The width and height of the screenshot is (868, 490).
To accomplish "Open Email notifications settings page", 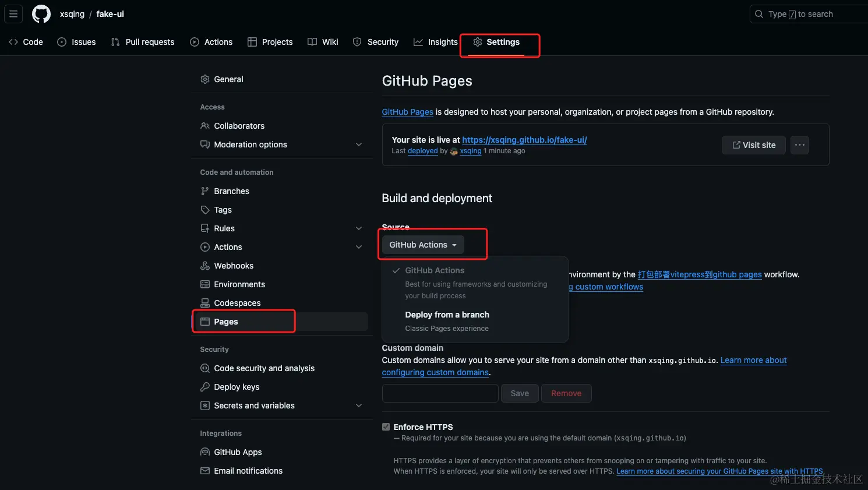I will (282, 471).
